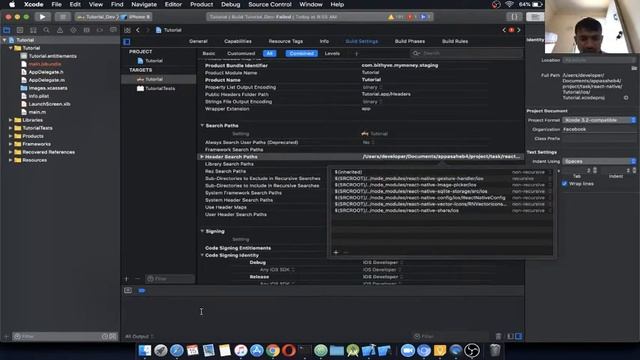Go back with the editor back arrow
Screen dimensions: 640x360
click(x=138, y=30)
